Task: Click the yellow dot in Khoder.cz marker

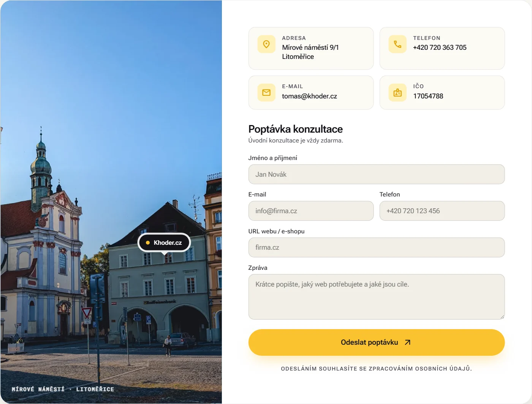Action: tap(148, 242)
